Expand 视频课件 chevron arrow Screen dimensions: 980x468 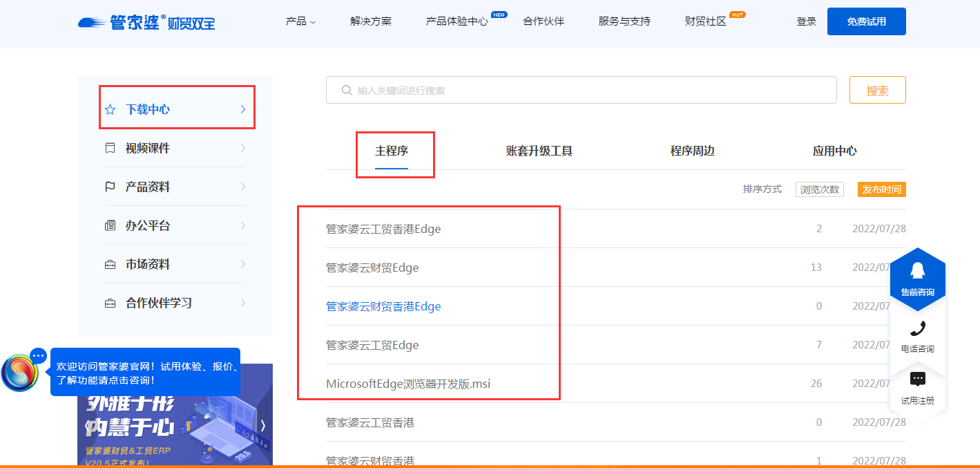[x=242, y=148]
